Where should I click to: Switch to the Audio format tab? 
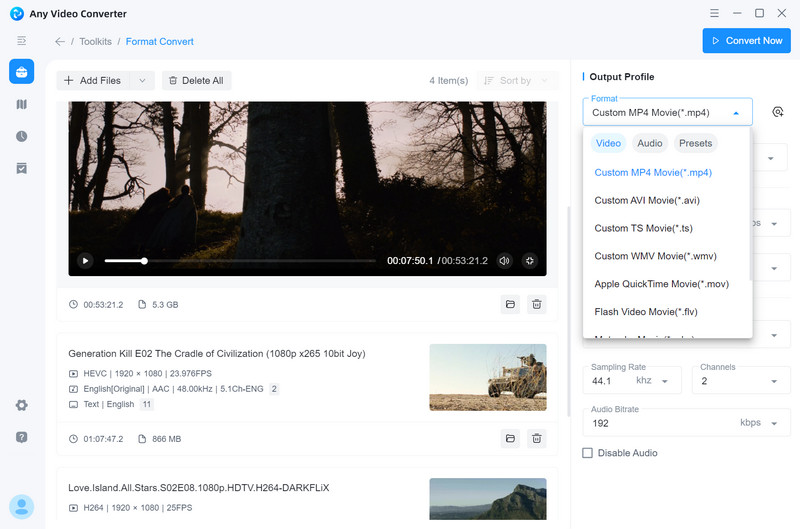[x=649, y=143]
